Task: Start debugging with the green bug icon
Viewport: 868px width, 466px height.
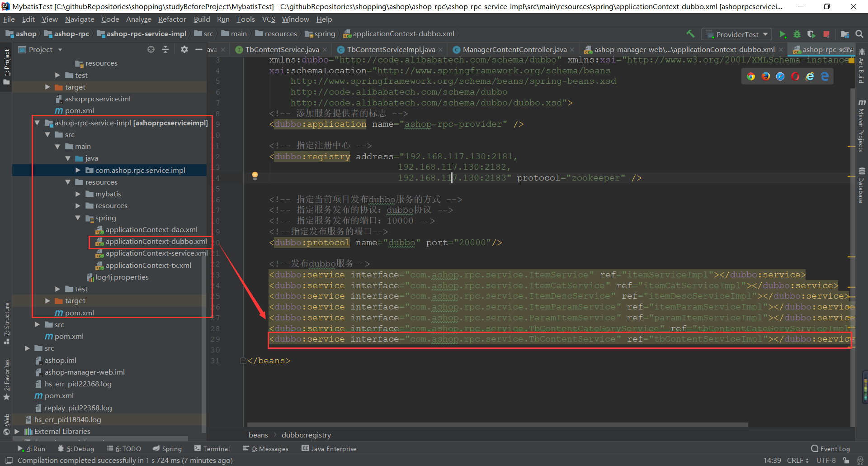Action: [x=797, y=34]
